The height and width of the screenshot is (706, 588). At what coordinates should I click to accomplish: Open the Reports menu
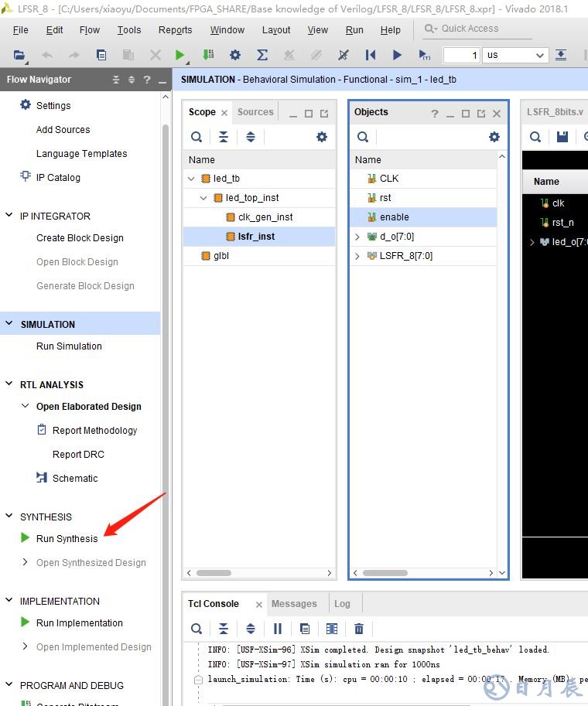pos(175,29)
